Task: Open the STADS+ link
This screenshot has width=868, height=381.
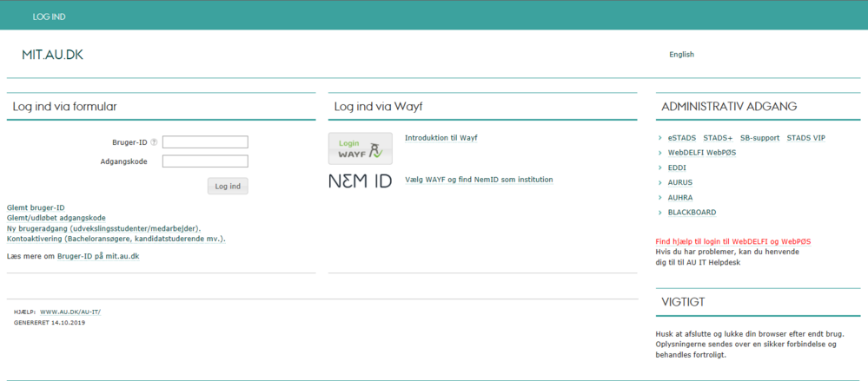Action: click(718, 138)
